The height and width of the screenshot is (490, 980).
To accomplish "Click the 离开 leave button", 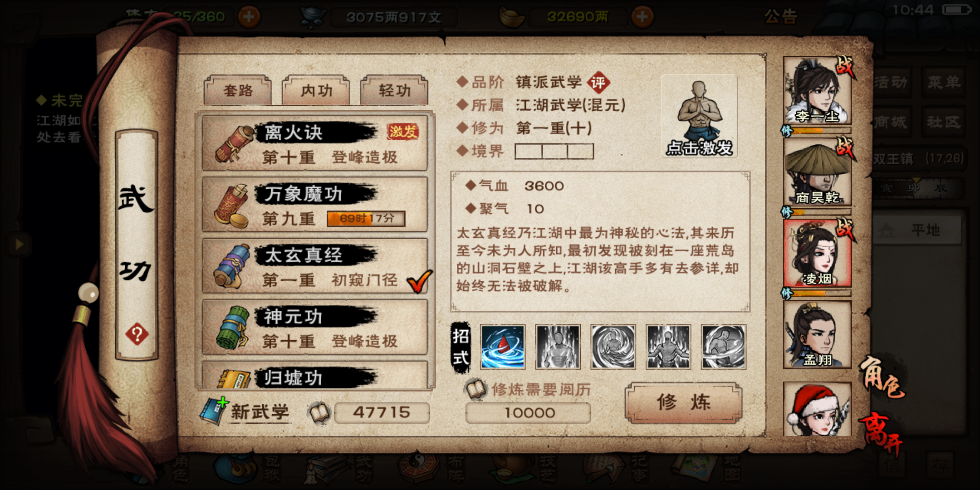I will pyautogui.click(x=881, y=433).
